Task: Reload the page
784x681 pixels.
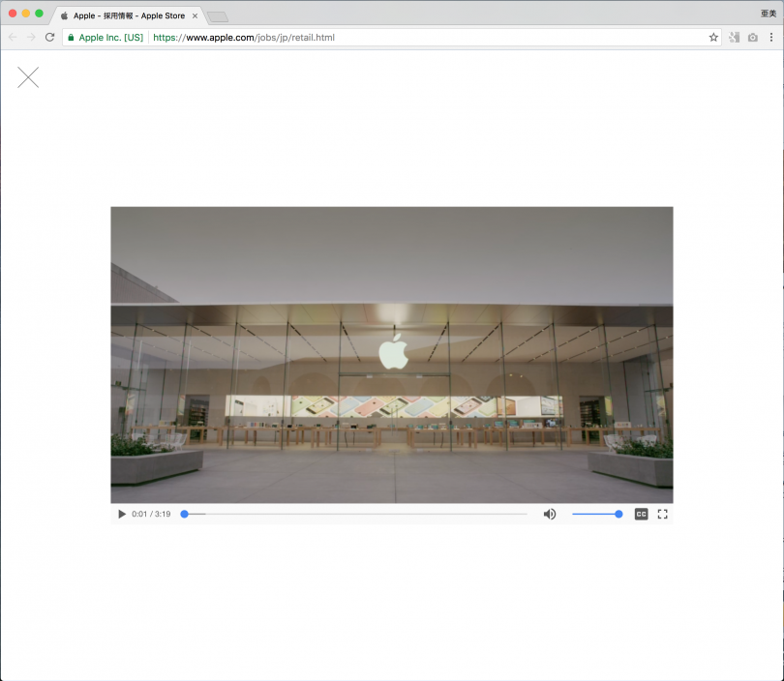Action: [49, 38]
